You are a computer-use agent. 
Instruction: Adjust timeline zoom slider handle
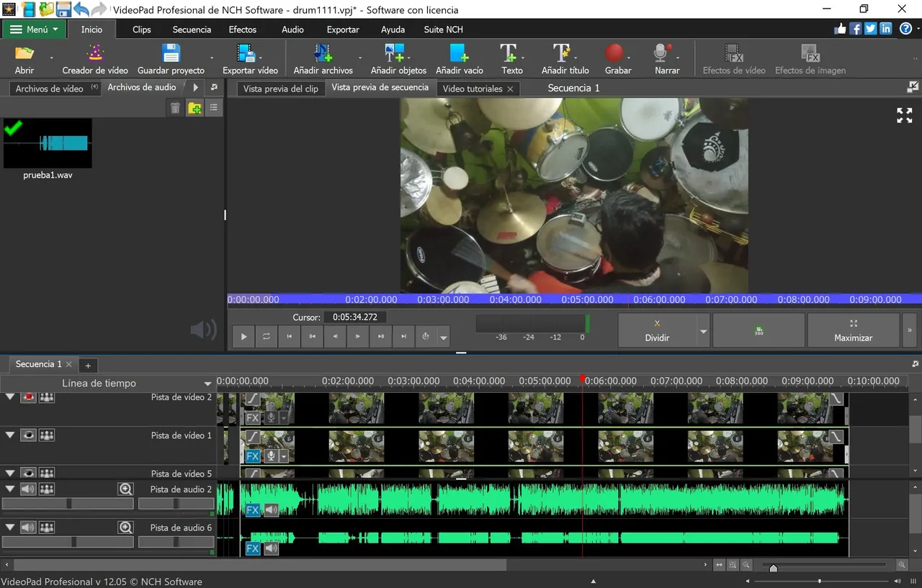tap(774, 569)
